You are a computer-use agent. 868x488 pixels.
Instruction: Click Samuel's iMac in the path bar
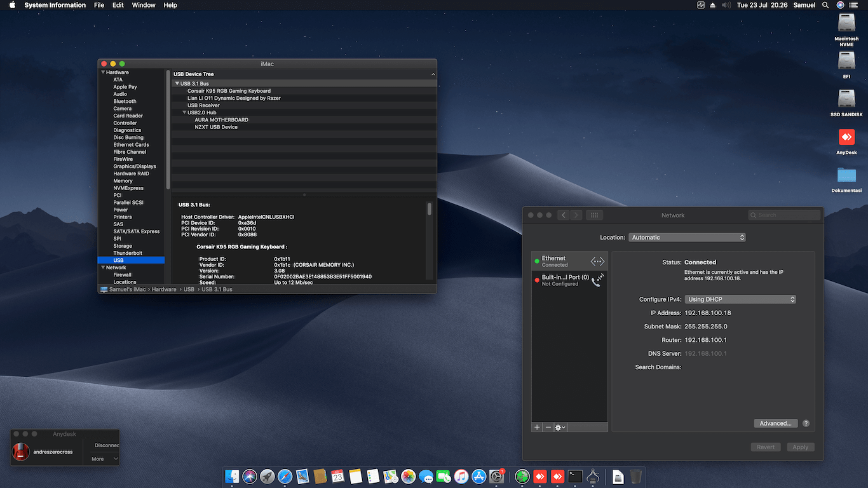click(123, 289)
